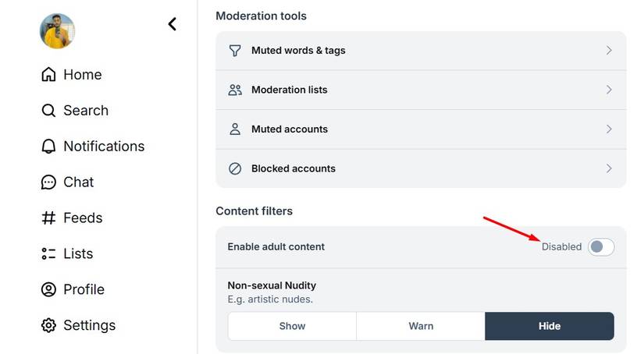Select Hide for Non-sexual Nudity

click(x=550, y=326)
